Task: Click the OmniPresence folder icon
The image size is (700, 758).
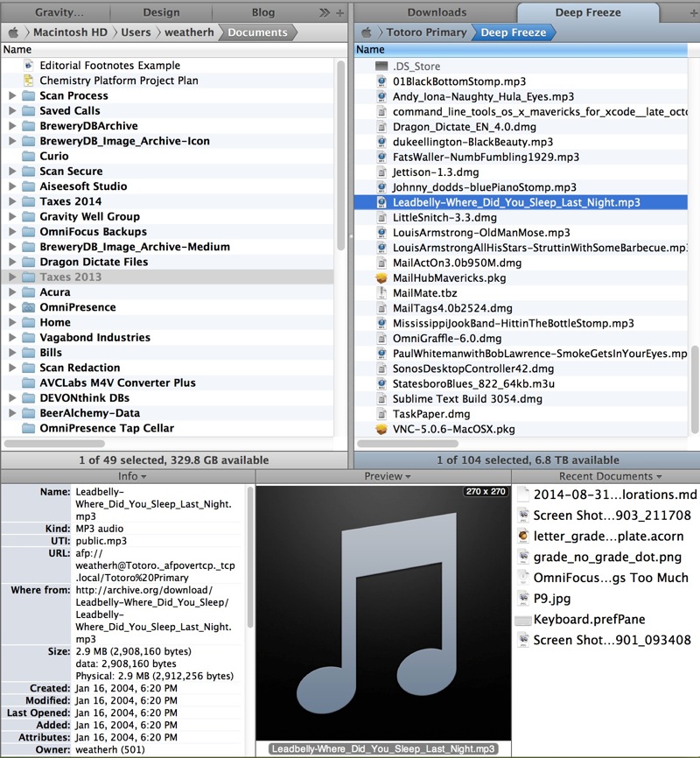Action: coord(27,307)
